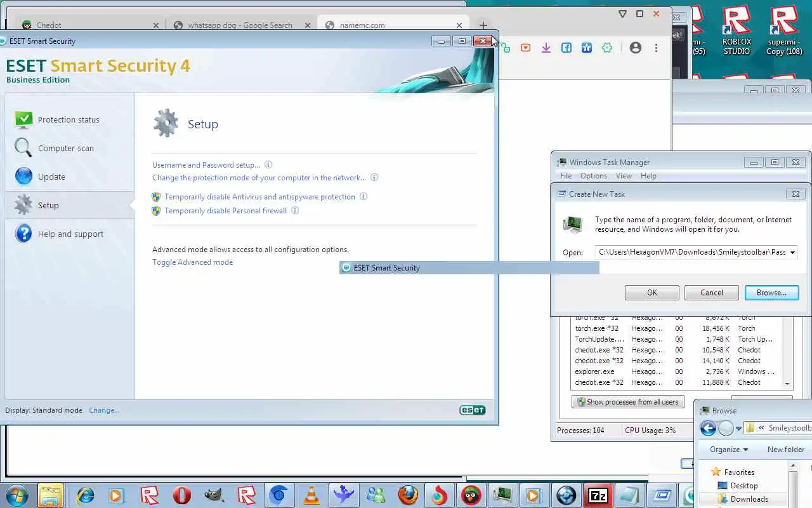Viewport: 812px width, 508px height.
Task: Click New folder in Browse dialog
Action: [x=785, y=449]
